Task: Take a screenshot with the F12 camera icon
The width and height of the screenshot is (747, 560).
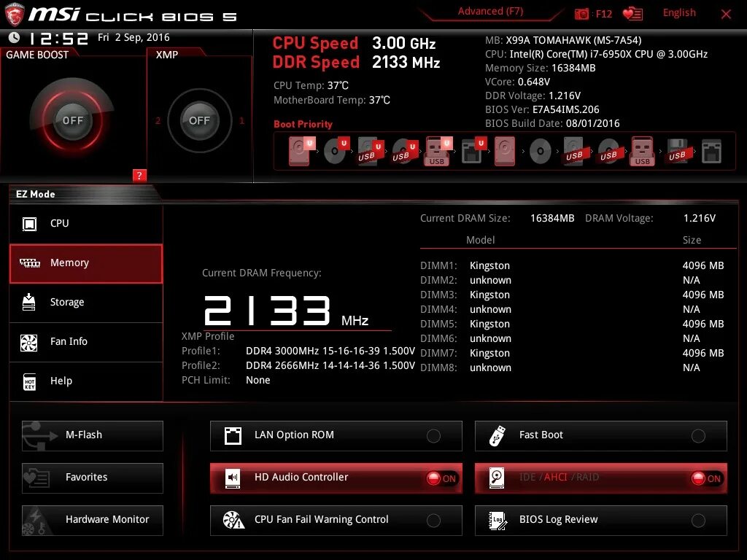Action: 581,14
